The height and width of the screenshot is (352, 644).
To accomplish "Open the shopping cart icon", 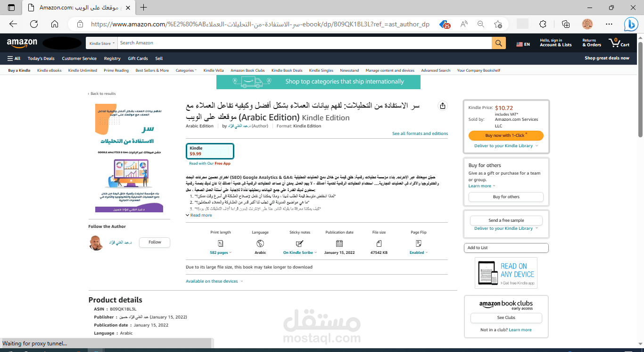I will [x=619, y=43].
